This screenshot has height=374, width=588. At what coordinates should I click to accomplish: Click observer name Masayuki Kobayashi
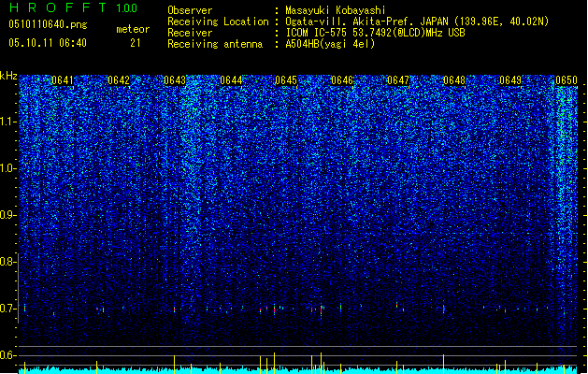(336, 10)
